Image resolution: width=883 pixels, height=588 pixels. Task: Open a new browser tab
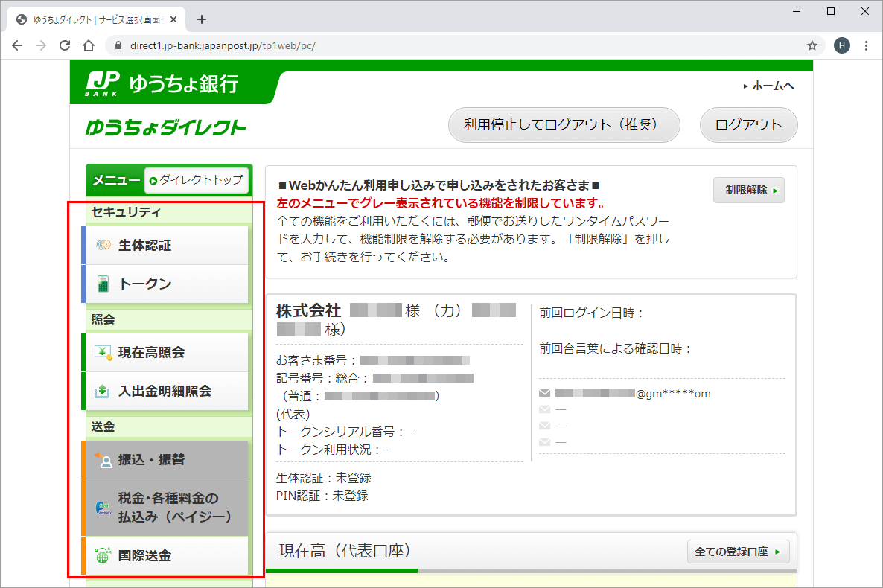[x=202, y=19]
